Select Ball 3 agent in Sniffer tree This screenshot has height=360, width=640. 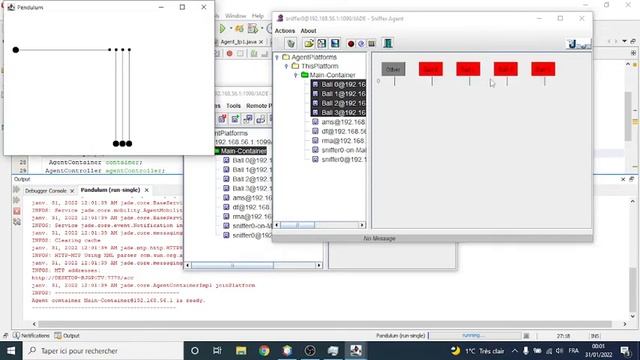coord(339,112)
